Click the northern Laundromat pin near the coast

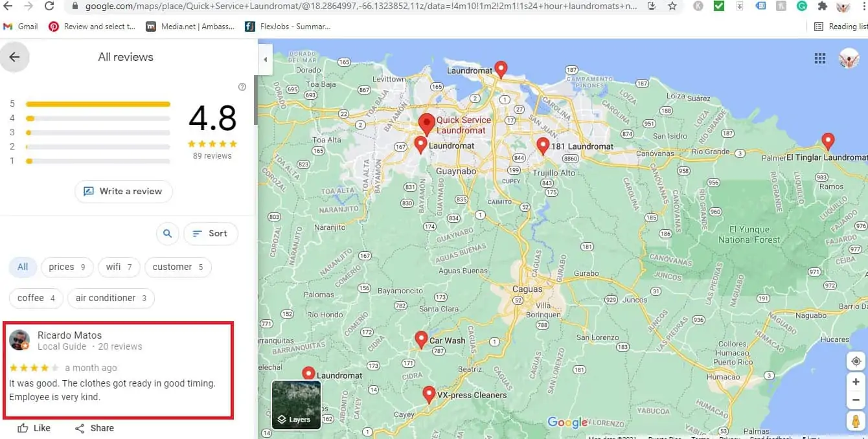501,69
